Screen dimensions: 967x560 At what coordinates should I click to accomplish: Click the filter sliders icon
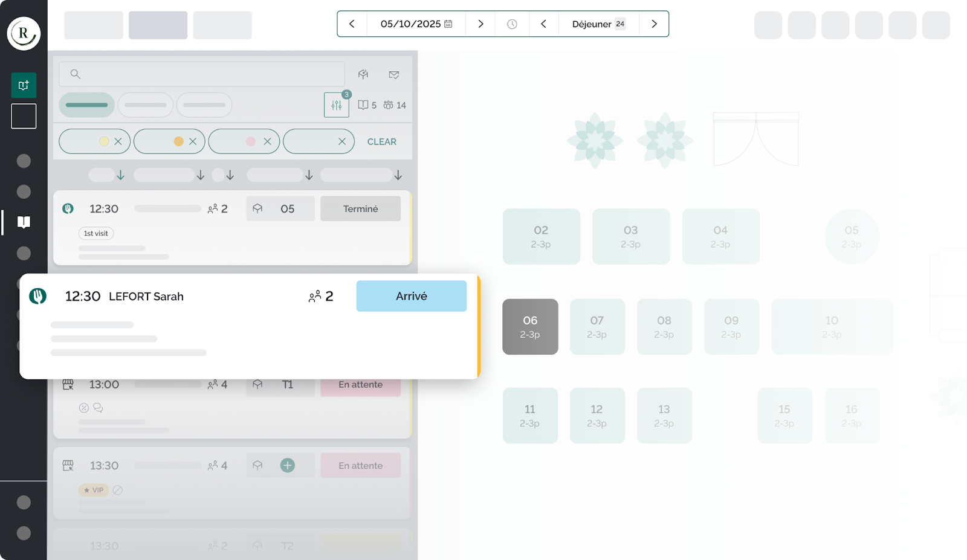tap(336, 105)
